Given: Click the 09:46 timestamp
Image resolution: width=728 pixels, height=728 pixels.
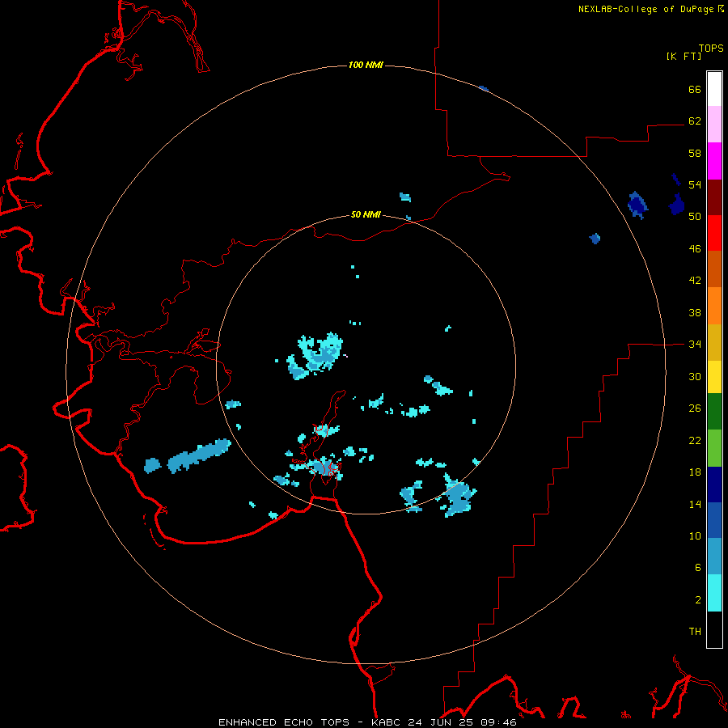Looking at the screenshot, I should coord(497,722).
